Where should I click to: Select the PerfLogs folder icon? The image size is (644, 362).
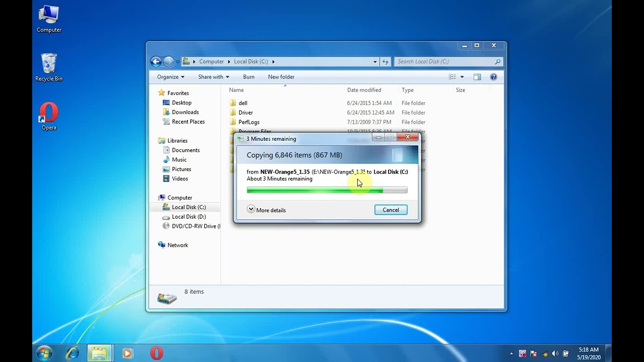(x=233, y=122)
